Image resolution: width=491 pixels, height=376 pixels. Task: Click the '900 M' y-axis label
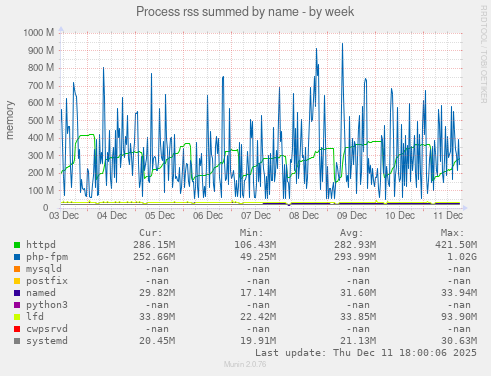[x=41, y=50]
